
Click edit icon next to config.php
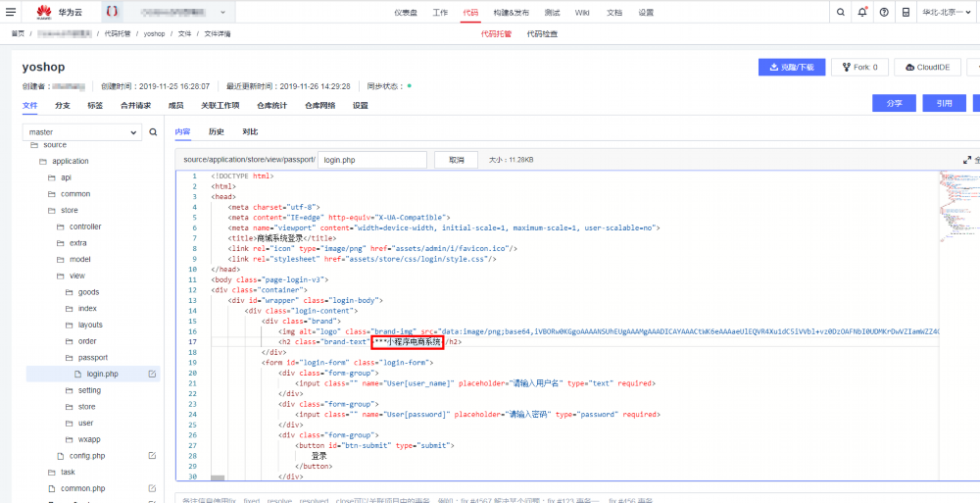coord(152,456)
